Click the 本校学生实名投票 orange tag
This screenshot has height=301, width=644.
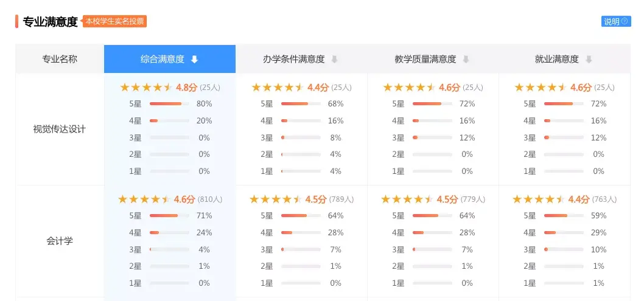click(x=114, y=21)
